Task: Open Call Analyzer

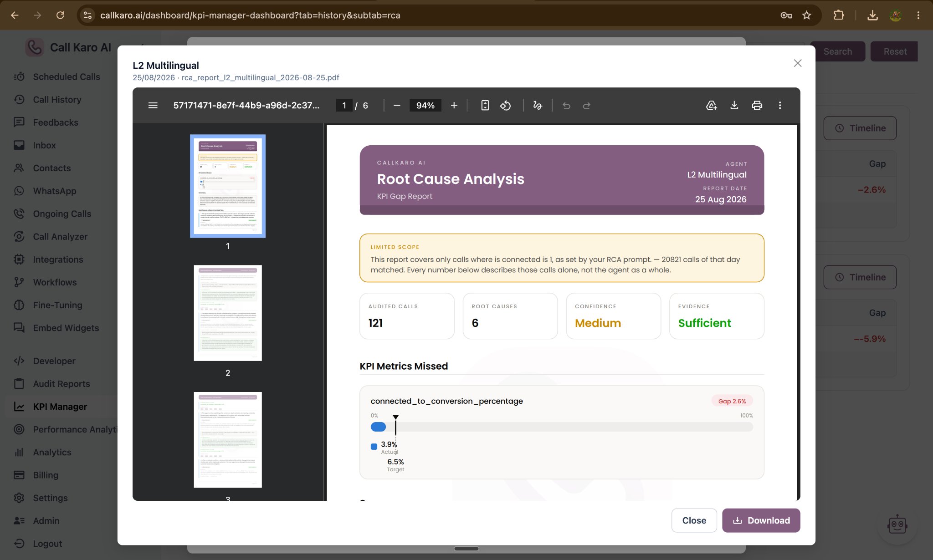Action: [59, 237]
